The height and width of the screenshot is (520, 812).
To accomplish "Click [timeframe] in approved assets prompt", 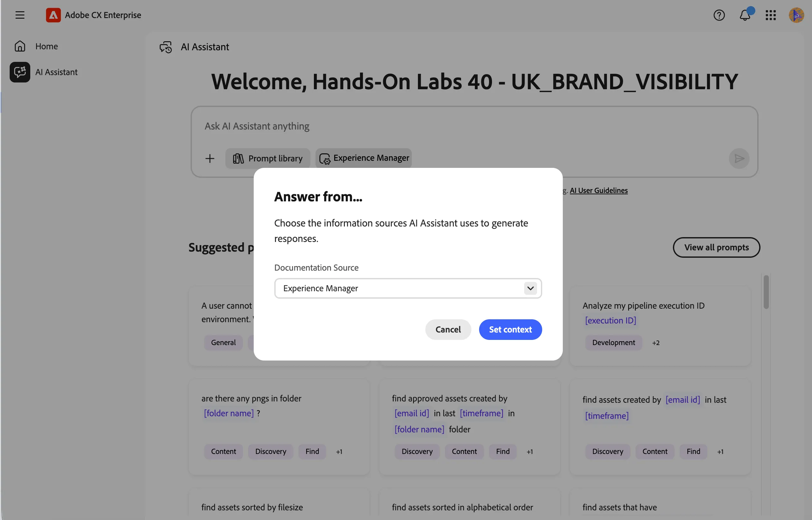I will point(481,413).
